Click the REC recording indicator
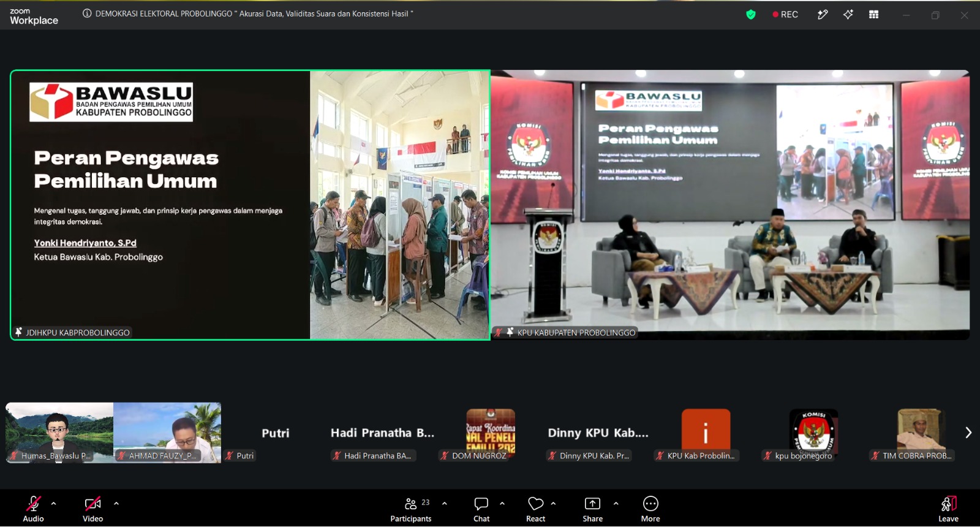The width and height of the screenshot is (980, 527). 785,14
